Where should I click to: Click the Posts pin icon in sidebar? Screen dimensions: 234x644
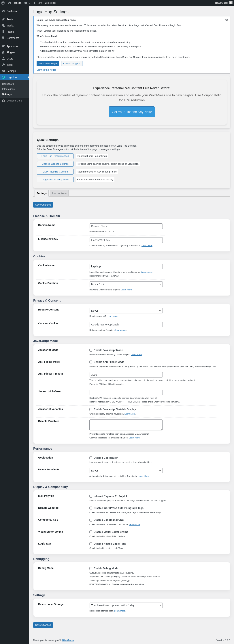[x=3, y=19]
